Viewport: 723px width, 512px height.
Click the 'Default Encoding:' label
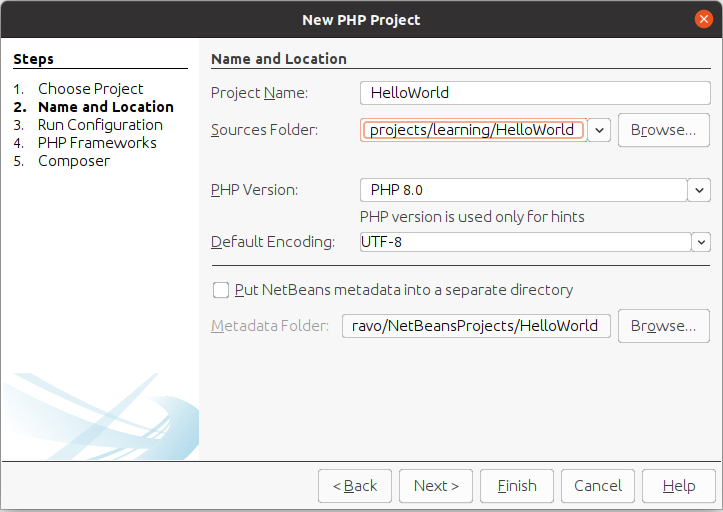point(273,242)
